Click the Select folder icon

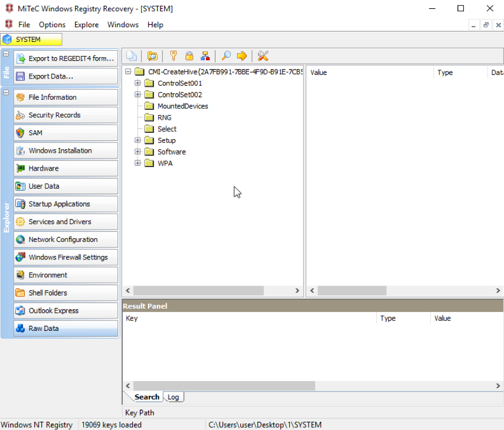[x=149, y=129]
